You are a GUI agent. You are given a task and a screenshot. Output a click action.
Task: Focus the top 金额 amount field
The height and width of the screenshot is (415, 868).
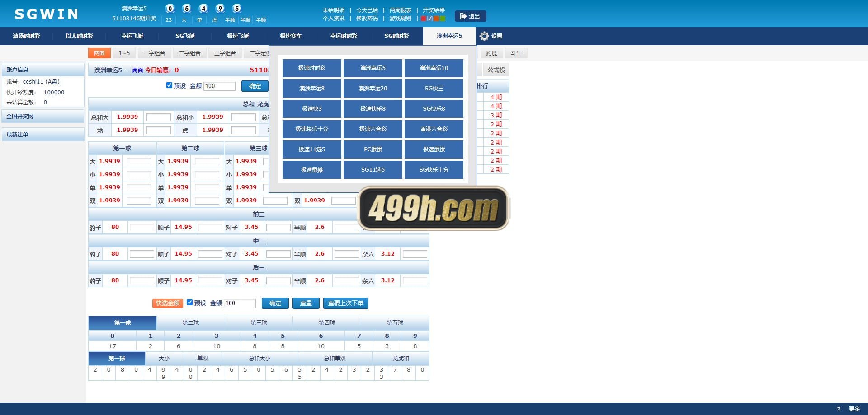220,86
